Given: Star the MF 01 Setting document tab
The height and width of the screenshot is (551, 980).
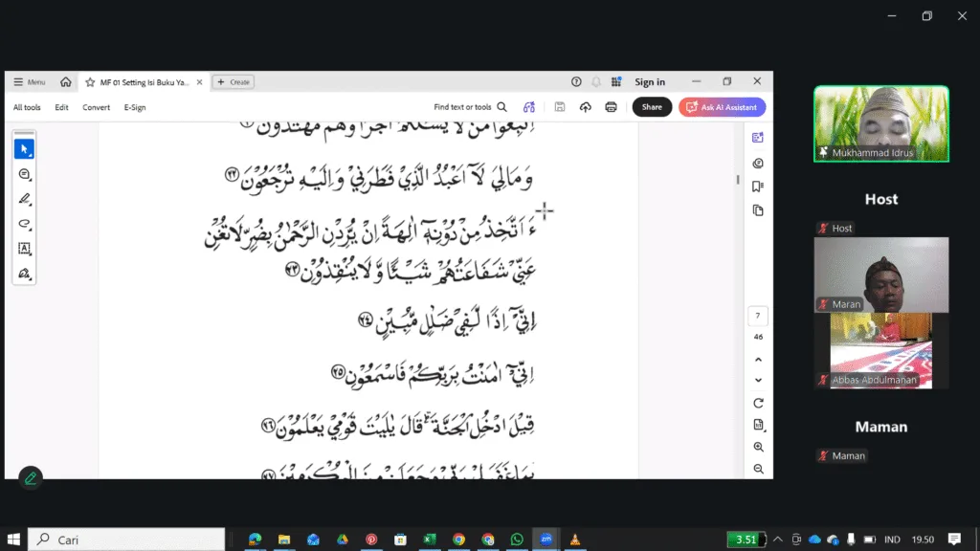Looking at the screenshot, I should point(90,82).
